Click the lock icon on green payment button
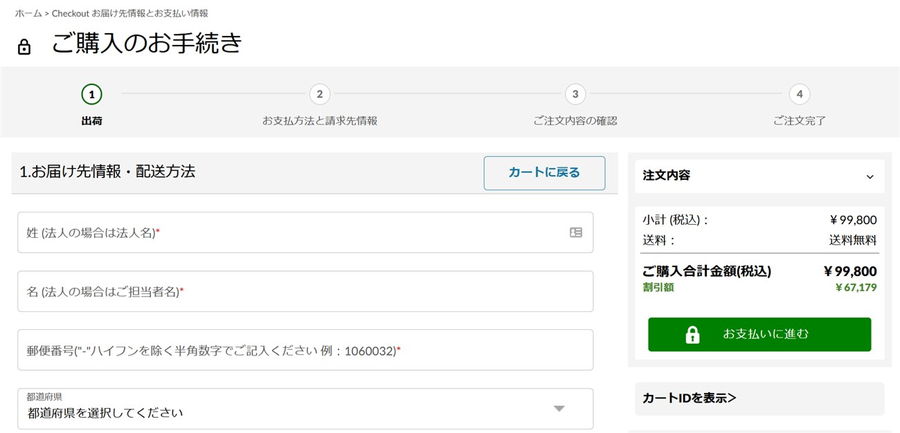 693,334
